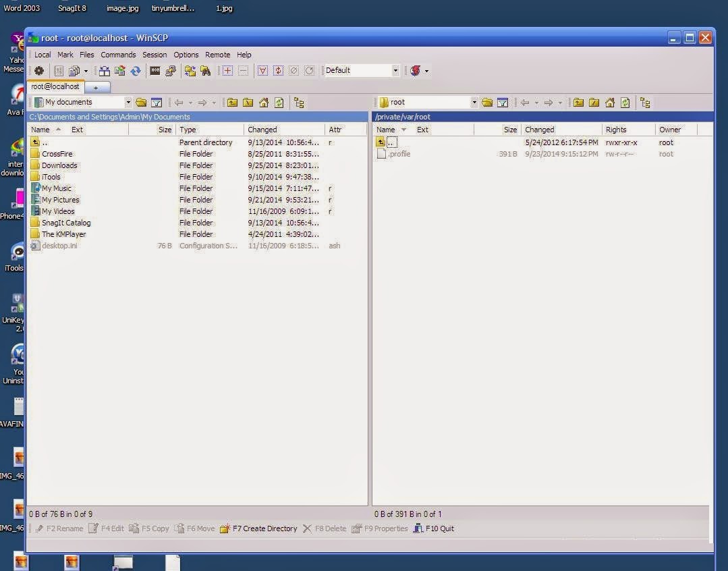Screen dimensions: 728x571
Task: Open image.jpg desktop icon
Action: click(x=123, y=8)
